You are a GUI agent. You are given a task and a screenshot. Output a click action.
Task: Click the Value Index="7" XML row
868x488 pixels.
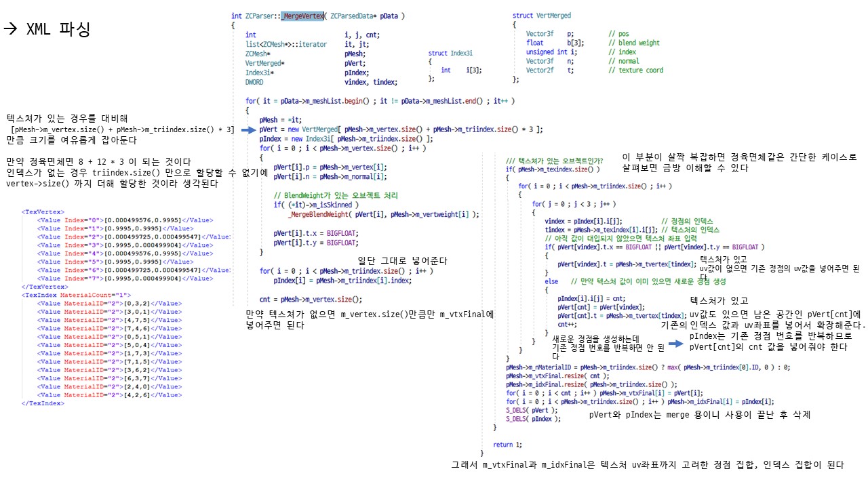(125, 278)
